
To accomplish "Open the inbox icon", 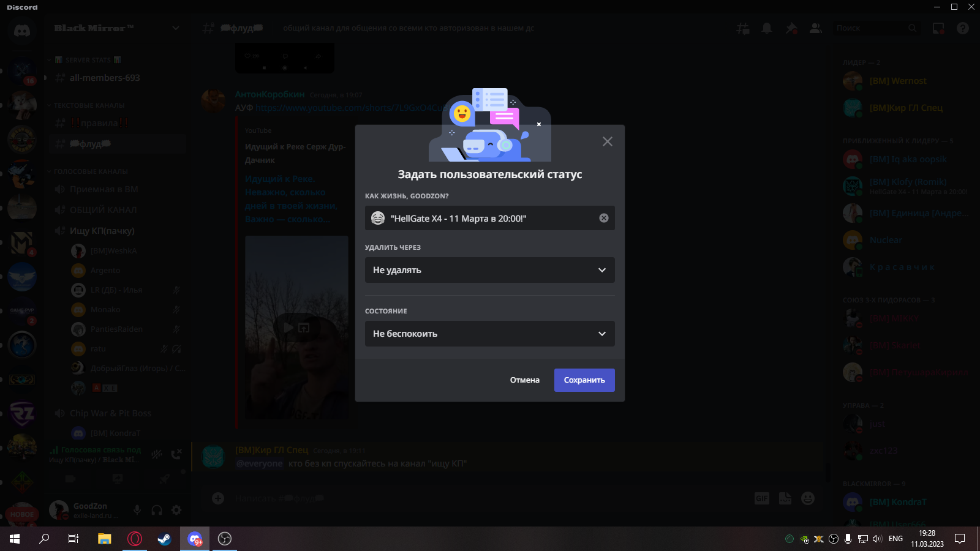I will click(x=938, y=28).
